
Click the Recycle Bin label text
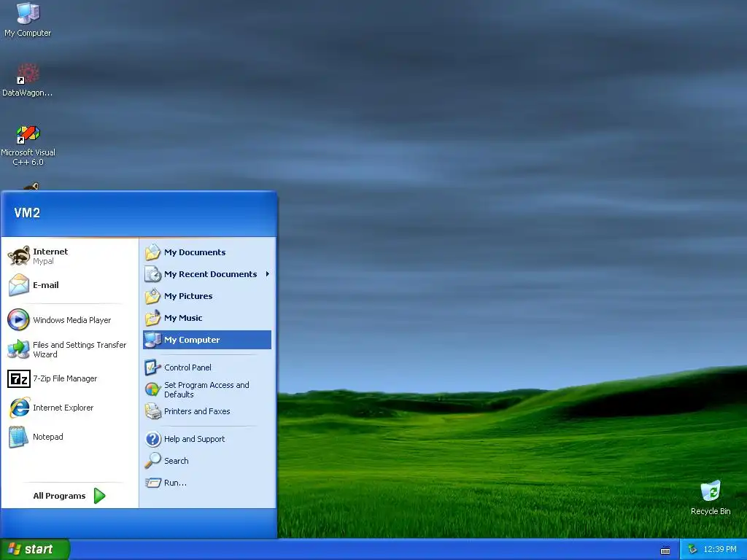point(711,511)
